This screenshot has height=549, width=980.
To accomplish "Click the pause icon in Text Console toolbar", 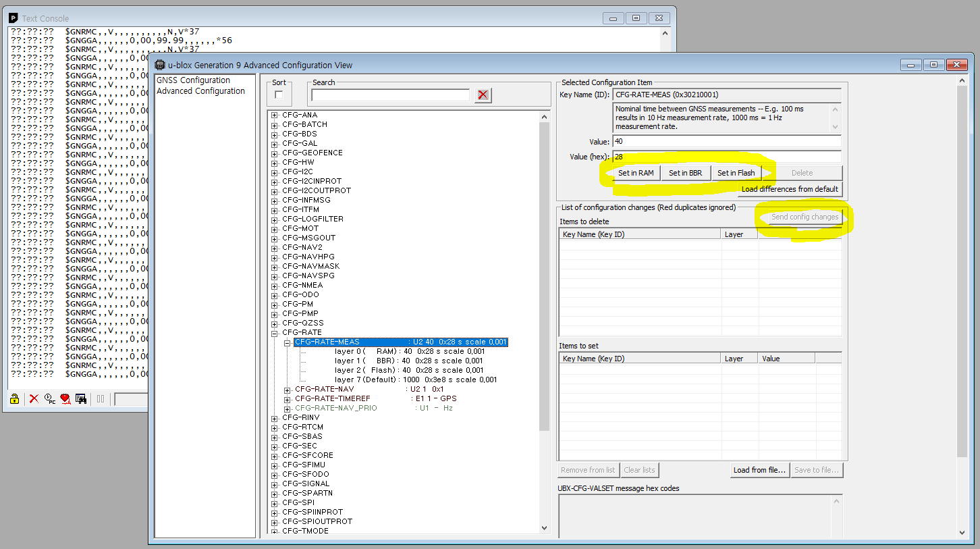I will coord(101,399).
